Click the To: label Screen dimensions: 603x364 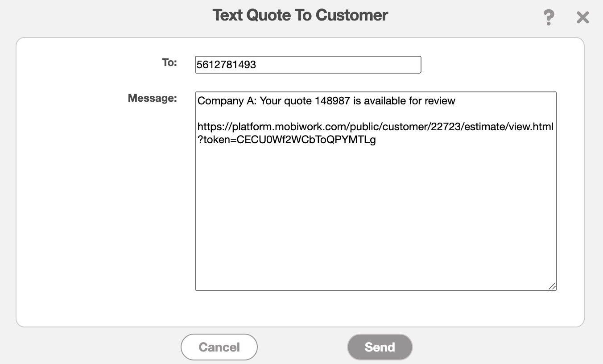[169, 63]
